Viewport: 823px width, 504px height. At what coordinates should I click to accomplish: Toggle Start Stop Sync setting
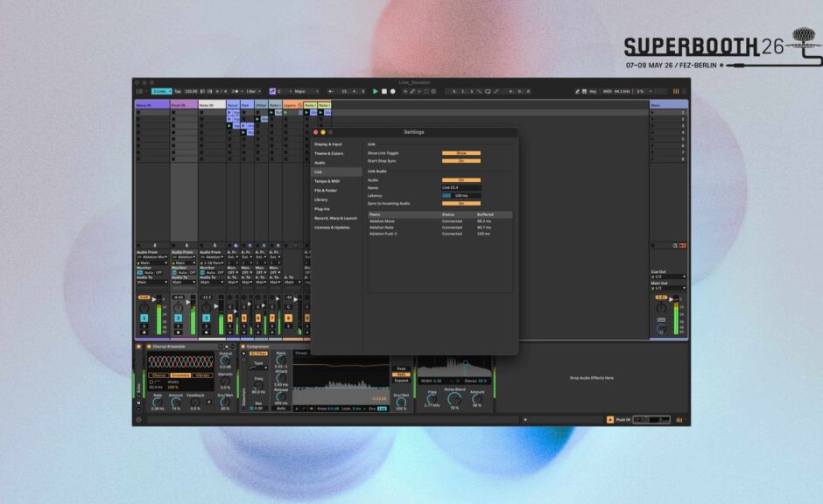pos(461,161)
